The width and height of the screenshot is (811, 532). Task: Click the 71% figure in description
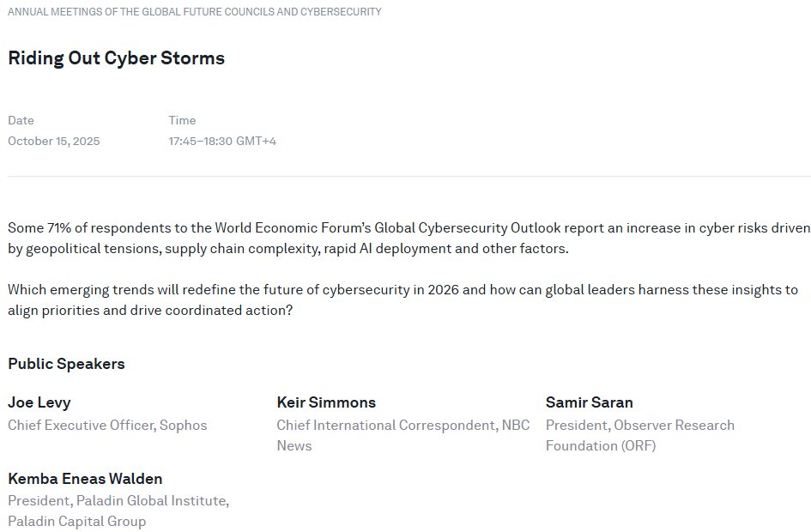pyautogui.click(x=57, y=228)
